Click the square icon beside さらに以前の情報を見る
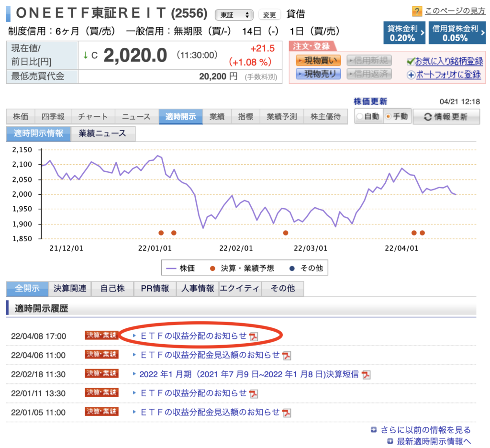The height and width of the screenshot is (448, 490). (374, 430)
